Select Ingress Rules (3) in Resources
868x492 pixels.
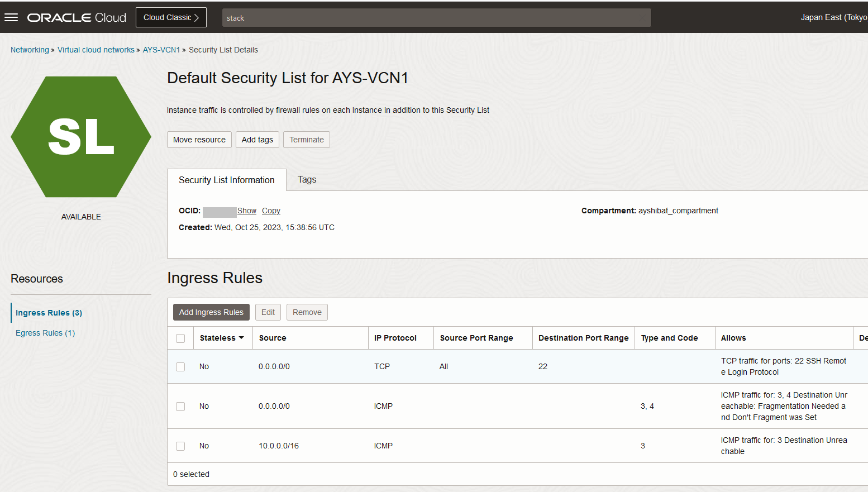[49, 313]
